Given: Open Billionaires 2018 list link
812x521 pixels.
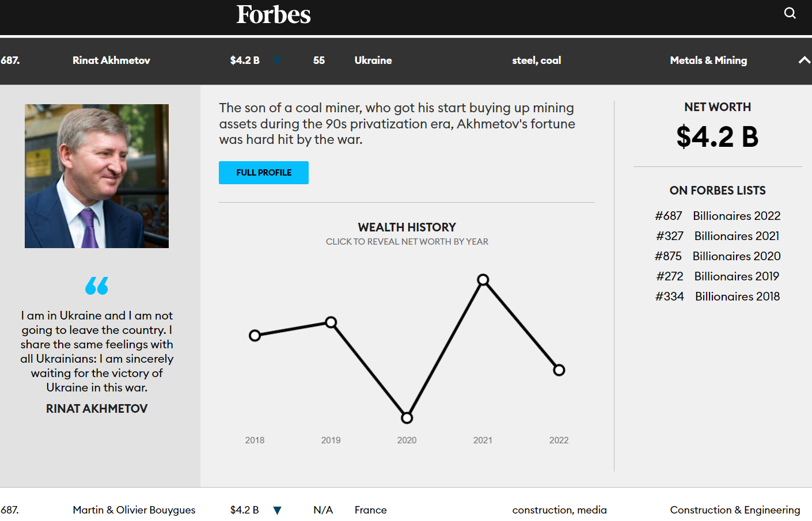Looking at the screenshot, I should (737, 296).
